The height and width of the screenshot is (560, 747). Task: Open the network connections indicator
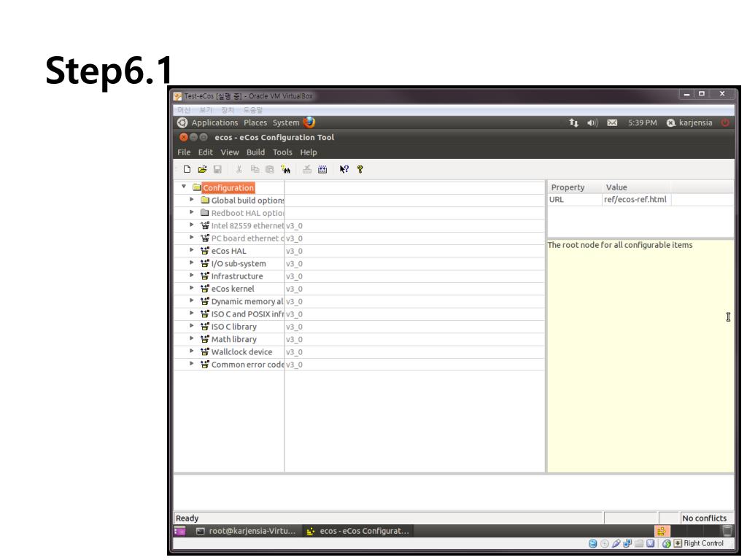tap(573, 122)
